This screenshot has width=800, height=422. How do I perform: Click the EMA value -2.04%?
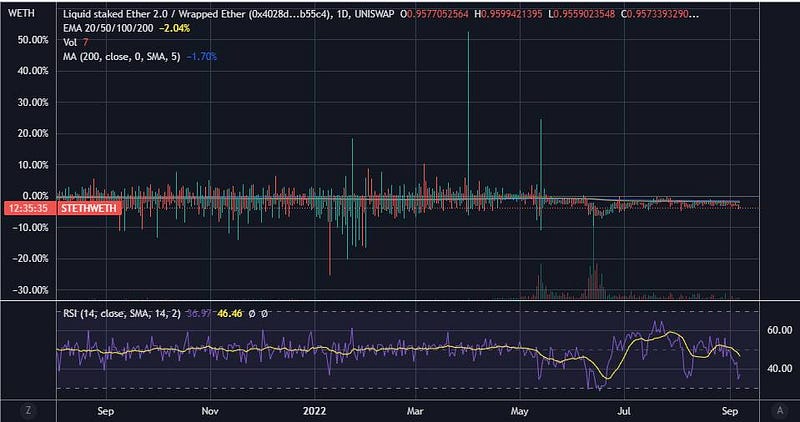pyautogui.click(x=174, y=29)
